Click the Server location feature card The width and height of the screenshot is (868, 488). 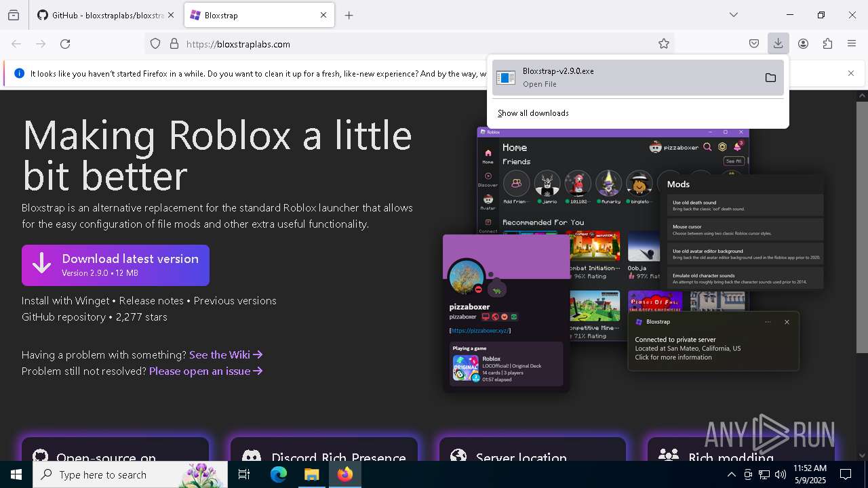tap(533, 449)
